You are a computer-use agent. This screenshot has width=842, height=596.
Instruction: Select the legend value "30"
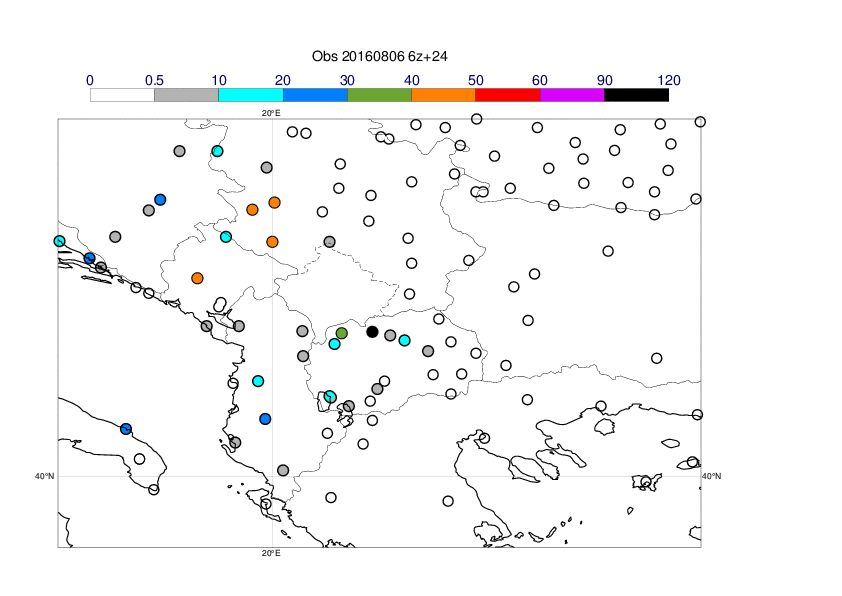[x=347, y=81]
